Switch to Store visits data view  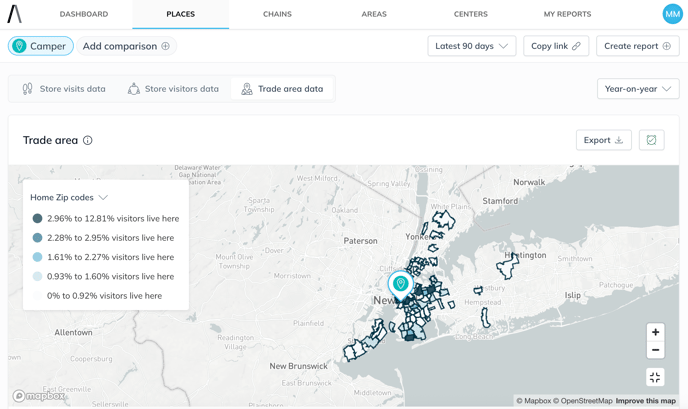63,89
